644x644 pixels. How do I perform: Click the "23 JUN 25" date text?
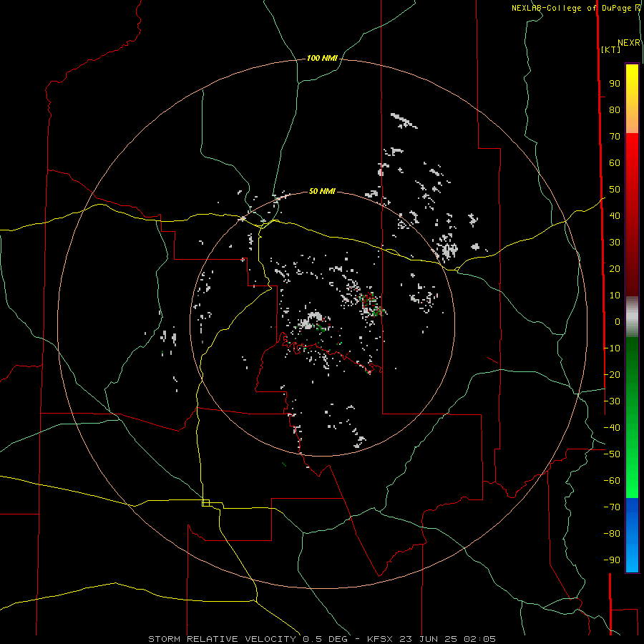point(428,639)
